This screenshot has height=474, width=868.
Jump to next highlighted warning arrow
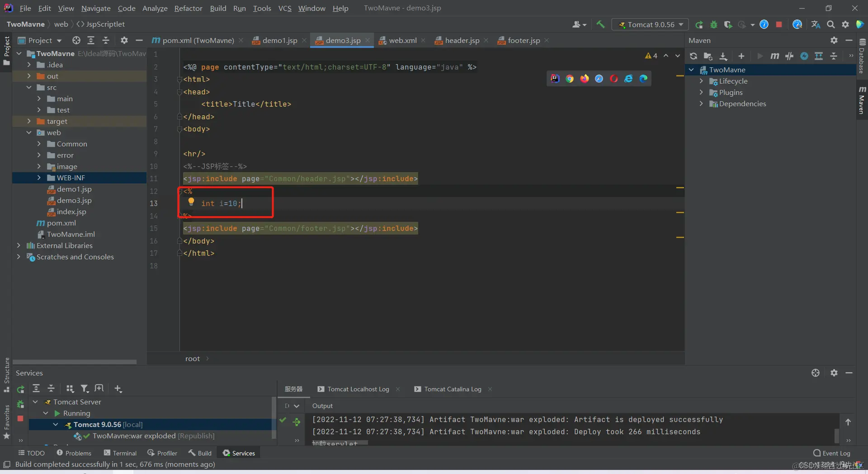[678, 56]
